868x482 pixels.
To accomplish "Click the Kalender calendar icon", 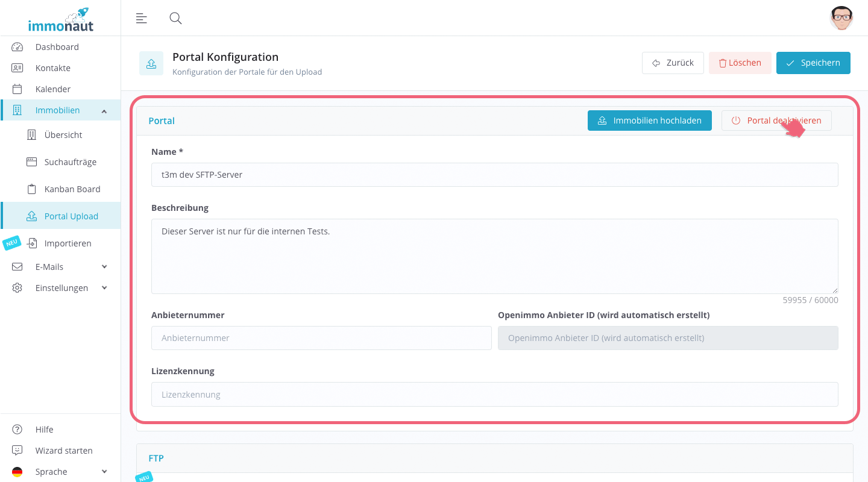I will [x=17, y=89].
